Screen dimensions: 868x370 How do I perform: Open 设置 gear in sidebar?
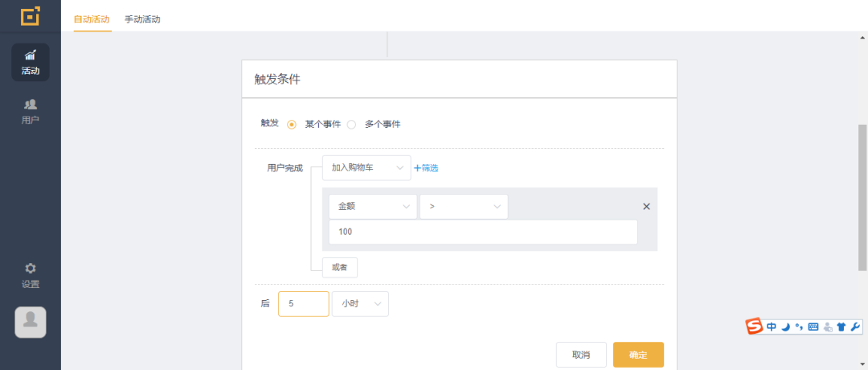[x=31, y=276]
